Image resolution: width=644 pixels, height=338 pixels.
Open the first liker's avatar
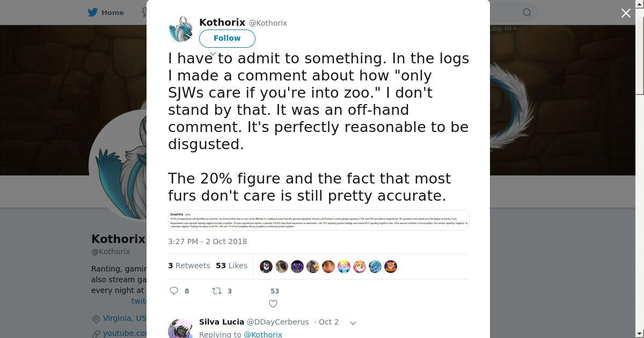click(266, 267)
